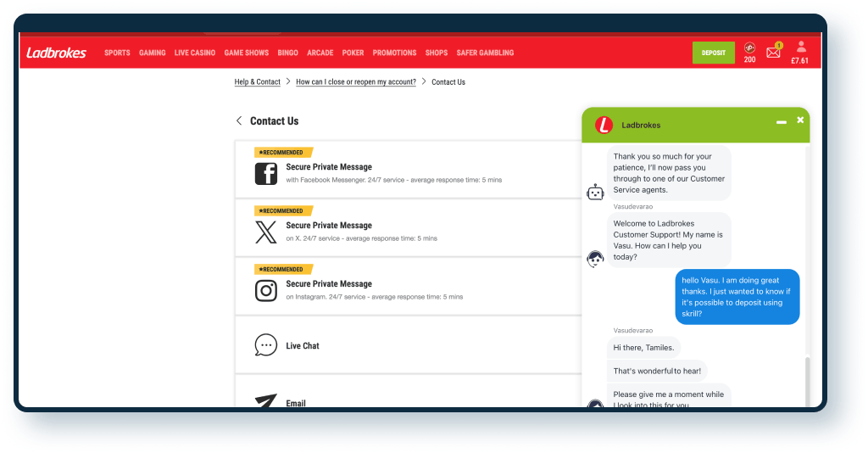Open the Gaming menu
The height and width of the screenshot is (453, 868).
(x=153, y=53)
